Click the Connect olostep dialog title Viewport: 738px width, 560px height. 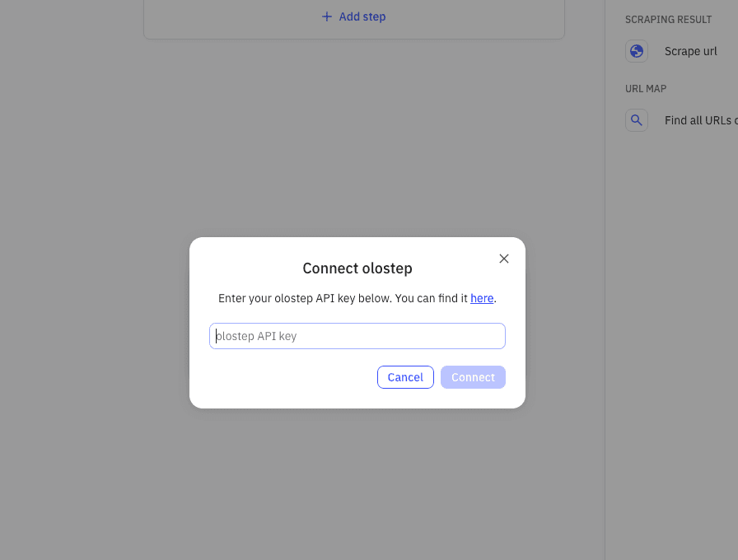357,268
